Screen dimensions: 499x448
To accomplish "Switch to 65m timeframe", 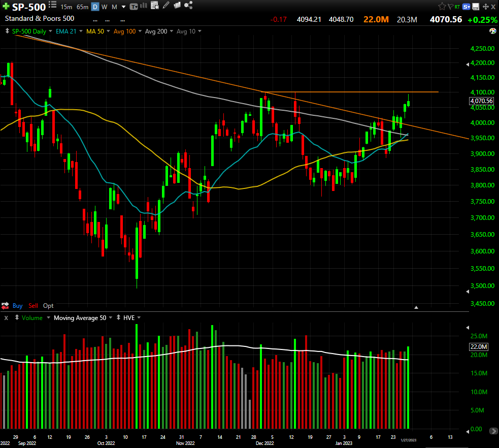I will [82, 7].
